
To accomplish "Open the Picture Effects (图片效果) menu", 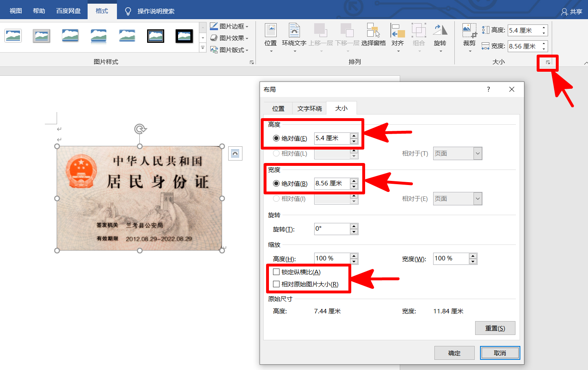I will (229, 38).
